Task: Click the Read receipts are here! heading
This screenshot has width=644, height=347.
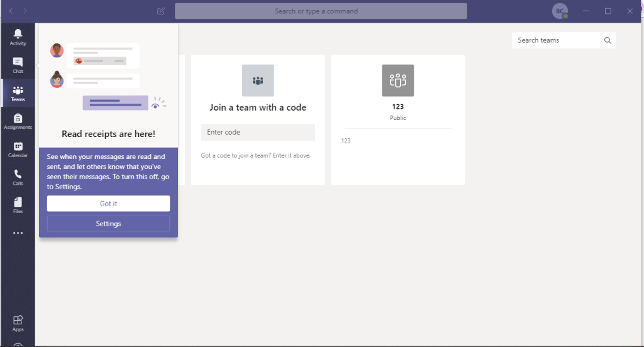Action: coord(108,134)
